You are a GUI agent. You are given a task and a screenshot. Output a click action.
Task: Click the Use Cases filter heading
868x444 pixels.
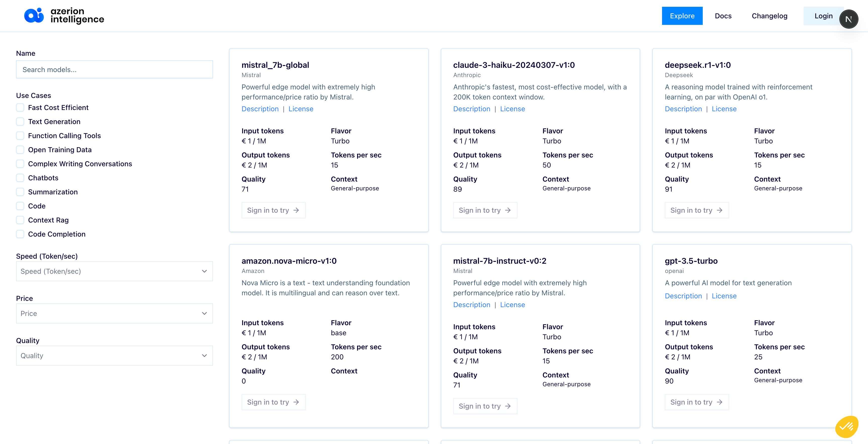click(x=33, y=95)
